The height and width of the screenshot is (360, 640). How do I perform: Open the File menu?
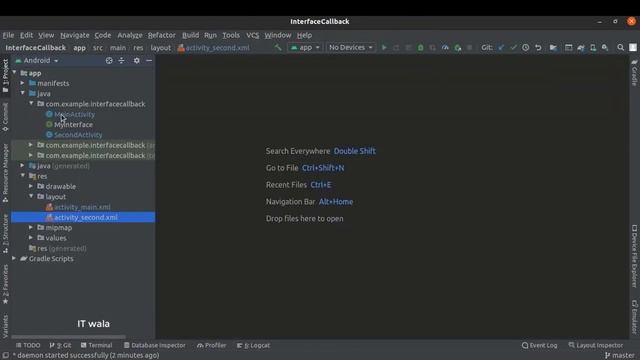8,35
